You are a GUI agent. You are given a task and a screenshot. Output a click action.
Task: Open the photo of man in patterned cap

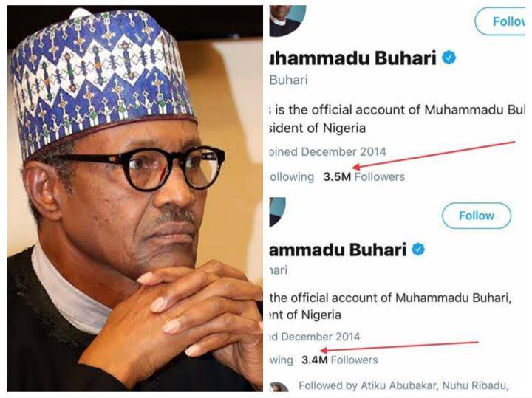point(135,199)
